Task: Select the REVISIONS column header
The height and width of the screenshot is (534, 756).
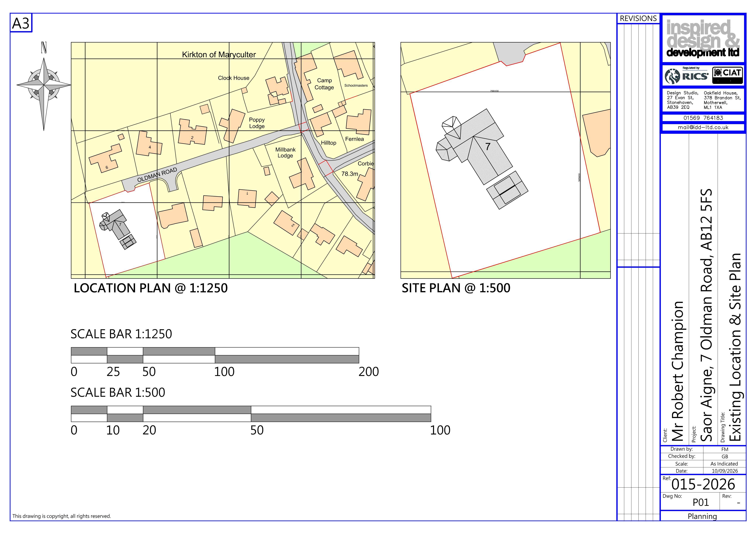Action: coord(638,19)
